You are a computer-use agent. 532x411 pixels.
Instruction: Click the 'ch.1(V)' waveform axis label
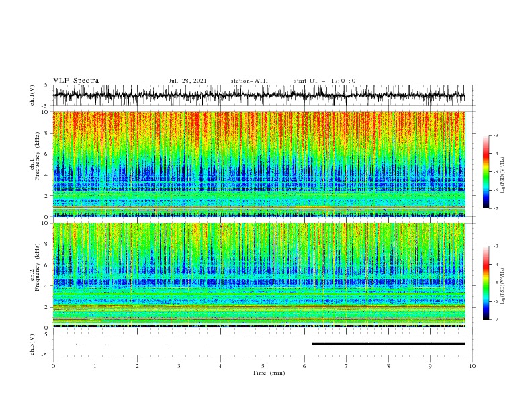coord(32,95)
